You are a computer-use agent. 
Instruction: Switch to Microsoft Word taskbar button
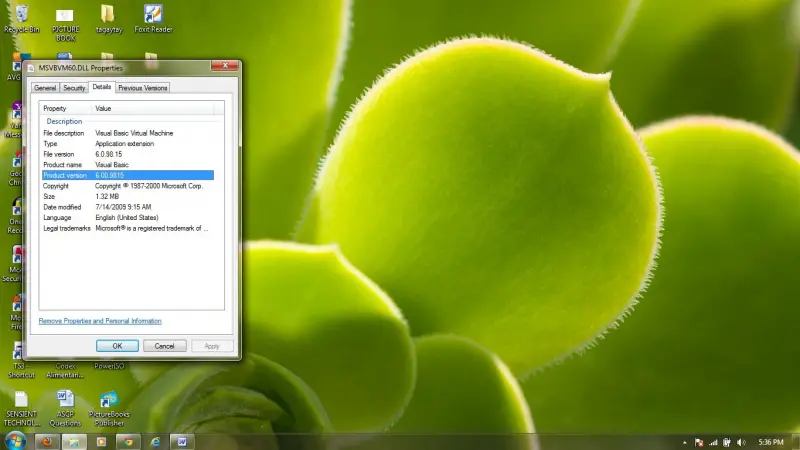(x=182, y=442)
